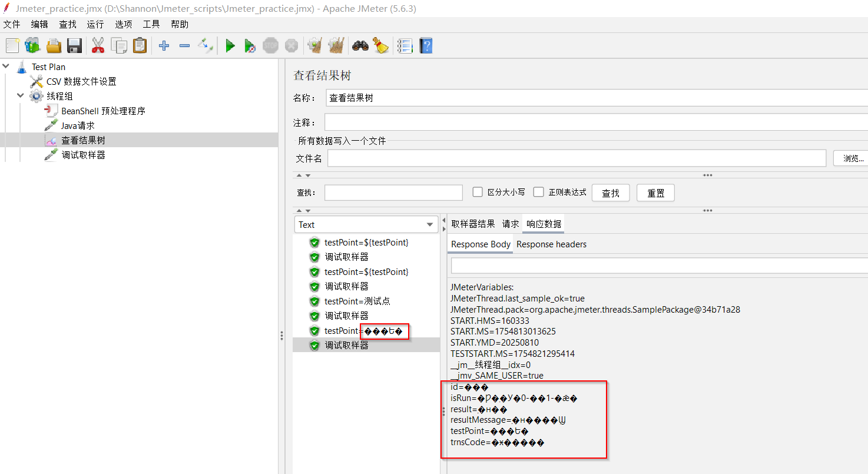
Task: Open the Text renderer dropdown
Action: [x=366, y=224]
